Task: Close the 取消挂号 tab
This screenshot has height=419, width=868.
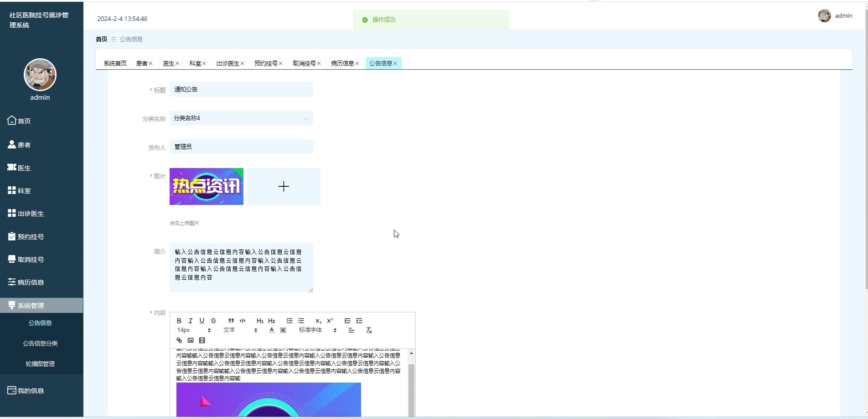Action: click(319, 63)
